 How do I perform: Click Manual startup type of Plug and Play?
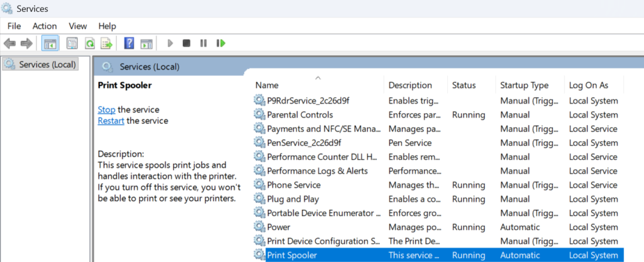[x=514, y=199]
